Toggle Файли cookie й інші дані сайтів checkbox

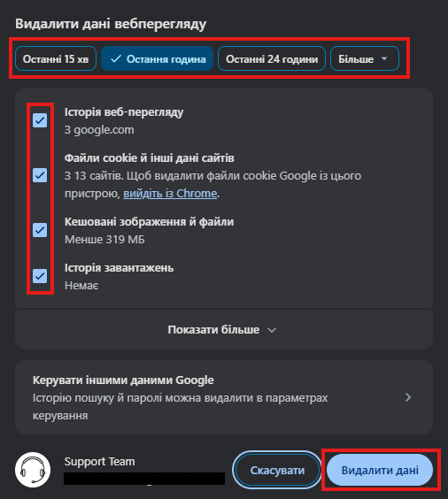(x=40, y=175)
